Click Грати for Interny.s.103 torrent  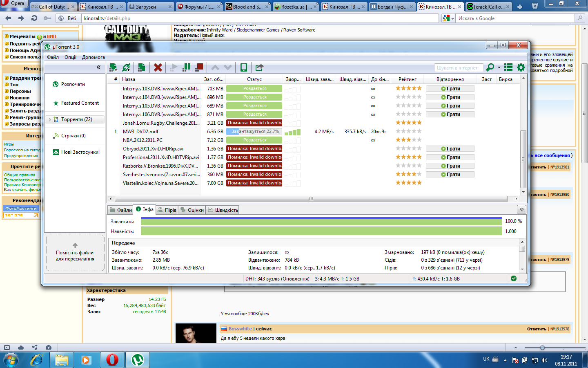450,88
